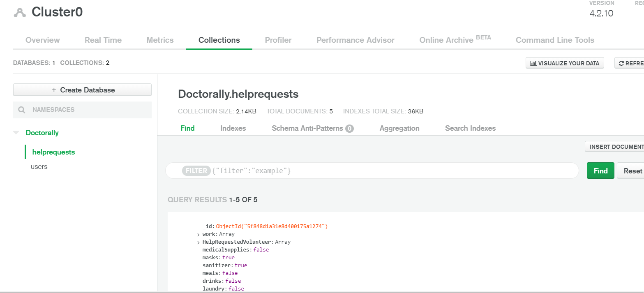Click the filter query input field

372,171
